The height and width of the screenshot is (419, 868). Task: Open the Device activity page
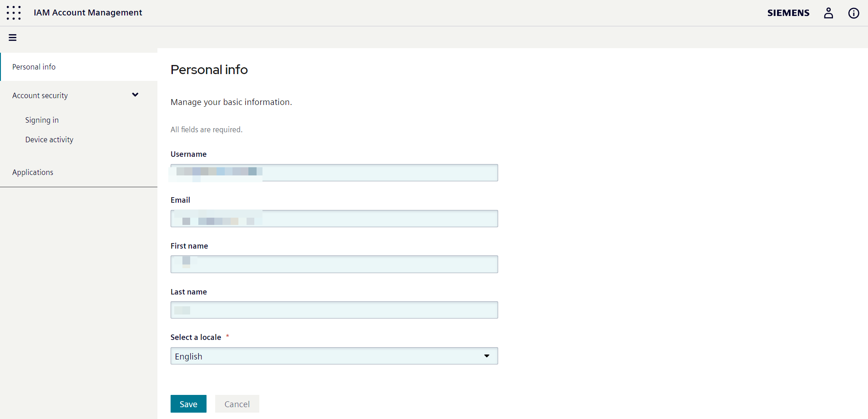(x=49, y=140)
